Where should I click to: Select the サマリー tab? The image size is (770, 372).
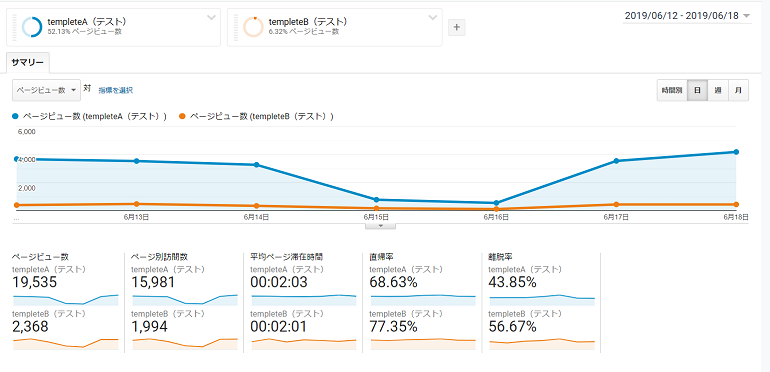click(x=28, y=62)
